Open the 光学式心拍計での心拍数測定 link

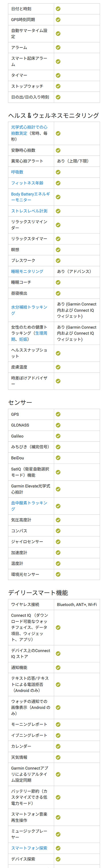pos(29,130)
